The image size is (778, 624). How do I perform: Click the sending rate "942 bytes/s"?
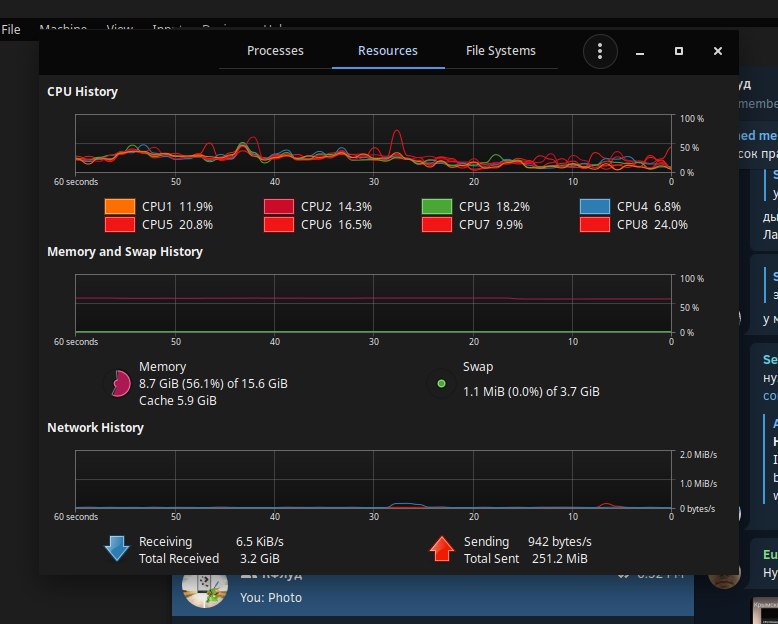pyautogui.click(x=560, y=542)
